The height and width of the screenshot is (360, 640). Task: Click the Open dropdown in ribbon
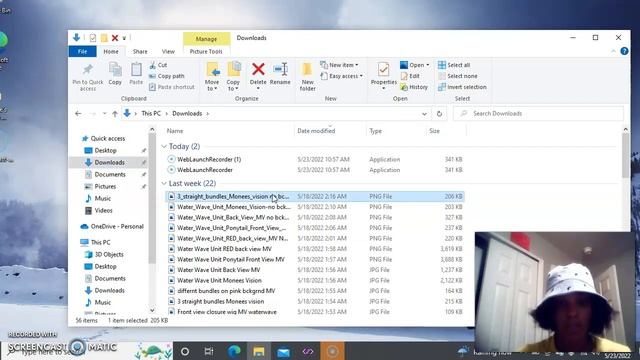pyautogui.click(x=414, y=65)
